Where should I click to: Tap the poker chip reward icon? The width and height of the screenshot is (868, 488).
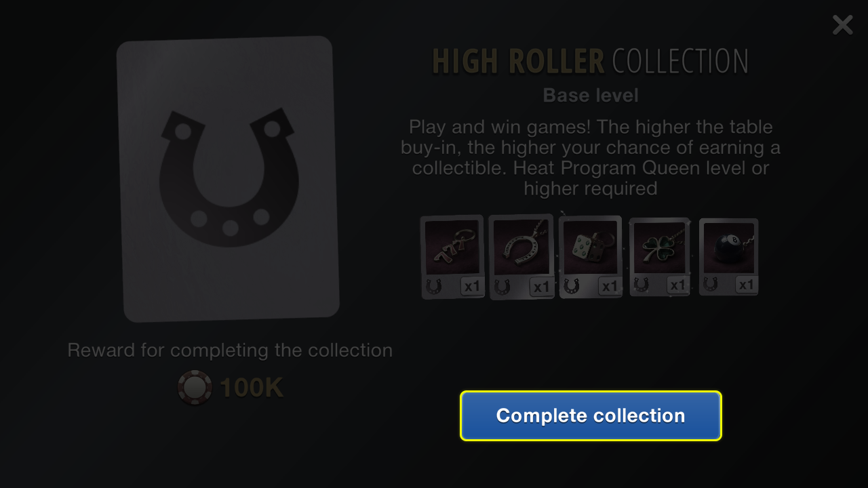click(x=195, y=388)
